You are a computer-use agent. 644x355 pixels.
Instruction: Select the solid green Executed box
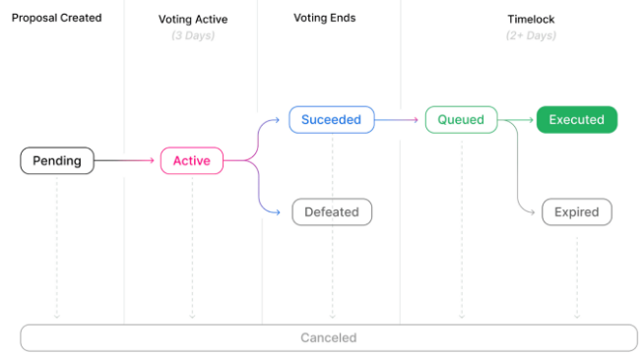coord(577,120)
